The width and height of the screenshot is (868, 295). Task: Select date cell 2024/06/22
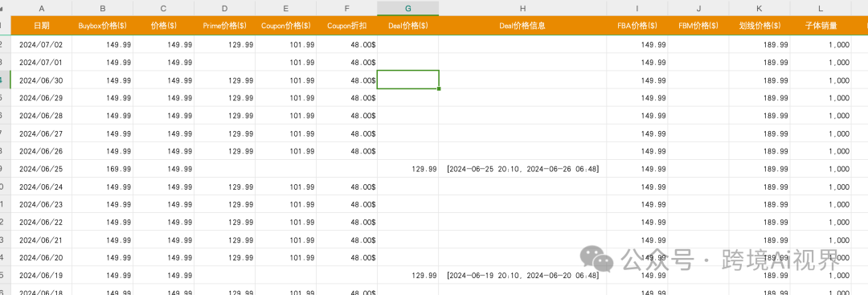pos(41,222)
